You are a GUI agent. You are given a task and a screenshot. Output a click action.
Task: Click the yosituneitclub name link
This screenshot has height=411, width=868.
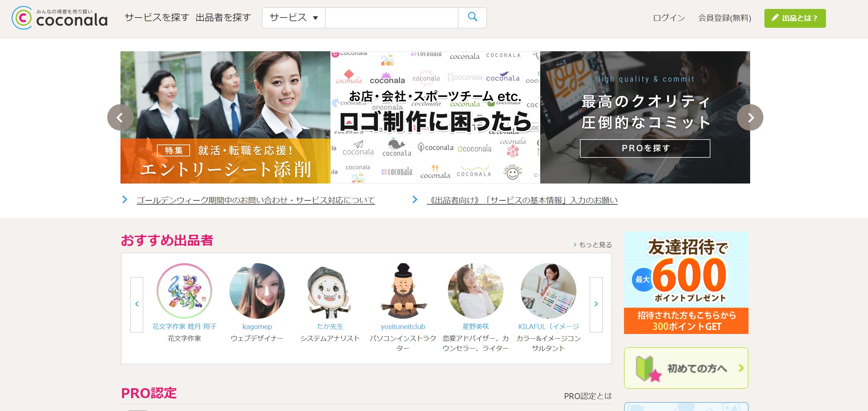pos(403,326)
